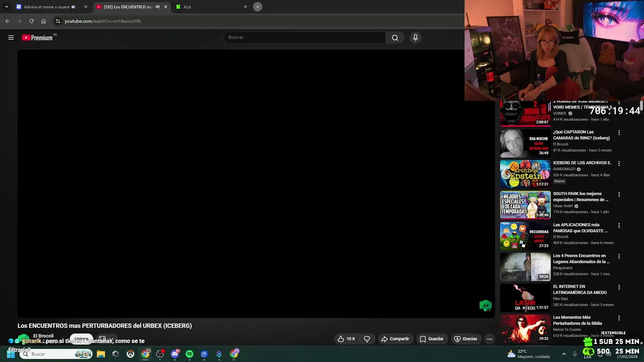Switch to 'Adivina el meme o muere' tab
The width and height of the screenshot is (644, 362).
point(52,7)
